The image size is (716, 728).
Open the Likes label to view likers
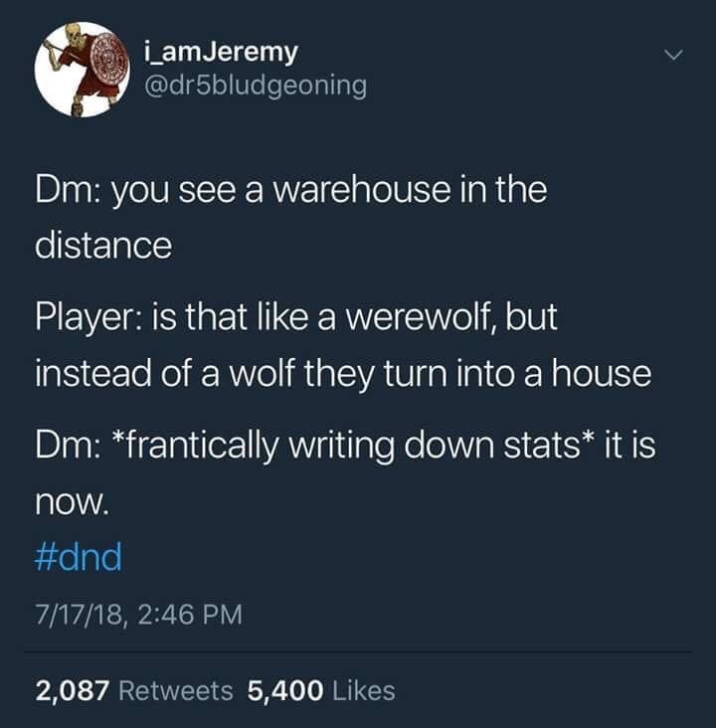(x=364, y=690)
